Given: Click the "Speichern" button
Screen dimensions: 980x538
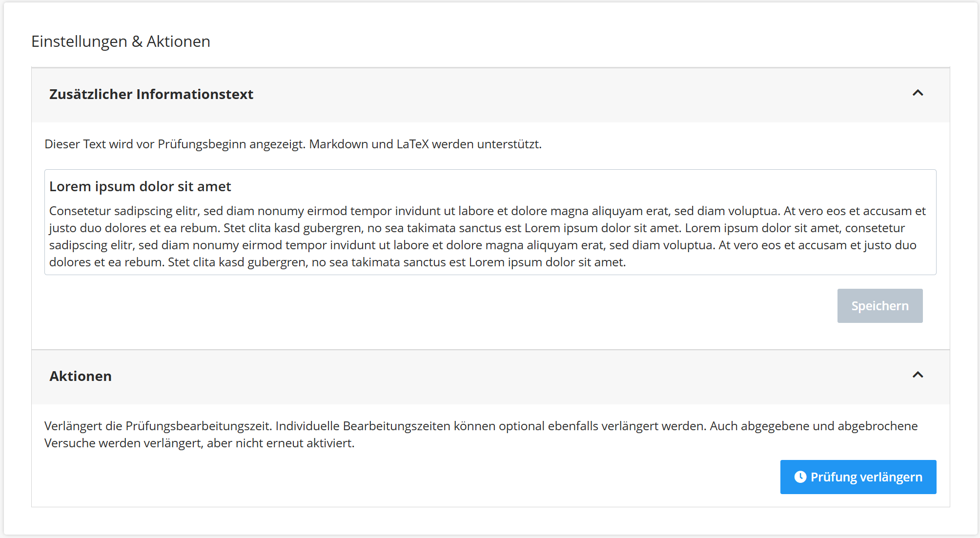Looking at the screenshot, I should click(x=879, y=306).
